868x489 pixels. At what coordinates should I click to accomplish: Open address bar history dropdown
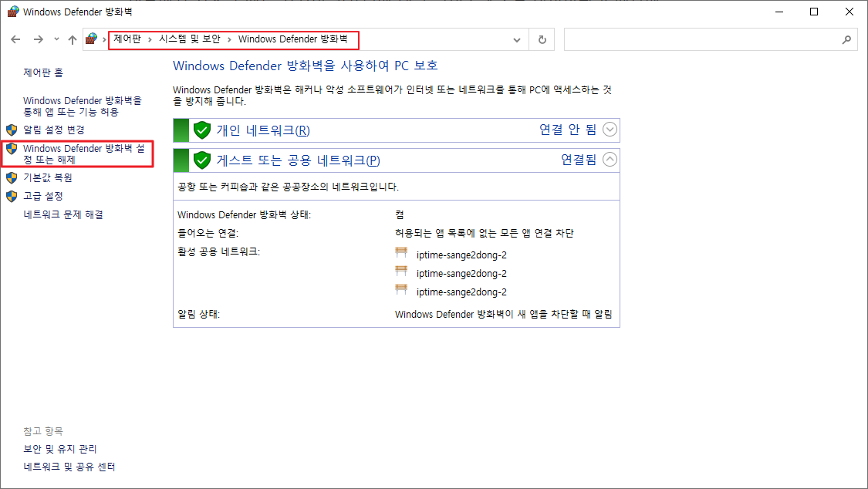point(516,40)
